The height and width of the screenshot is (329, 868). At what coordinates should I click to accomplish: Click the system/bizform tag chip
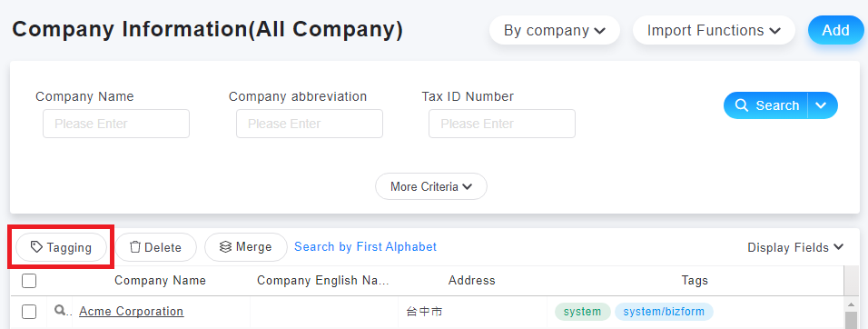tap(664, 311)
